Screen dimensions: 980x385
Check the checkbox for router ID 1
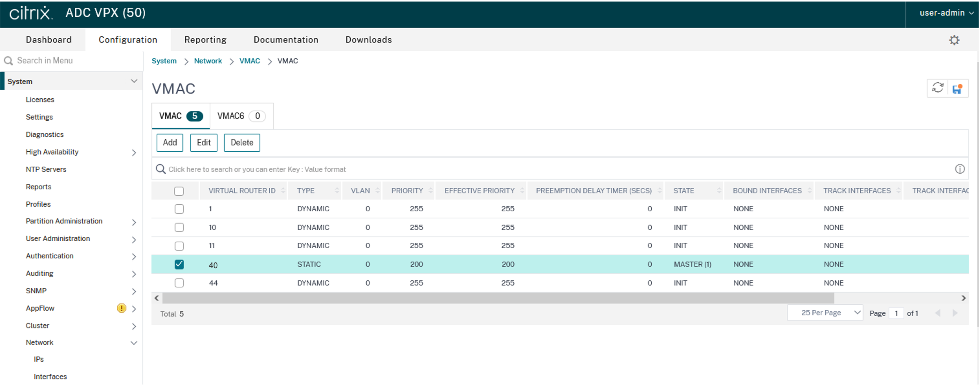tap(179, 209)
